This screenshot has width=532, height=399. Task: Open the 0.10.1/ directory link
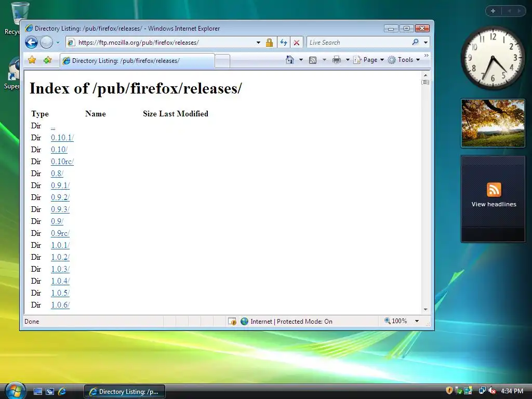click(62, 138)
